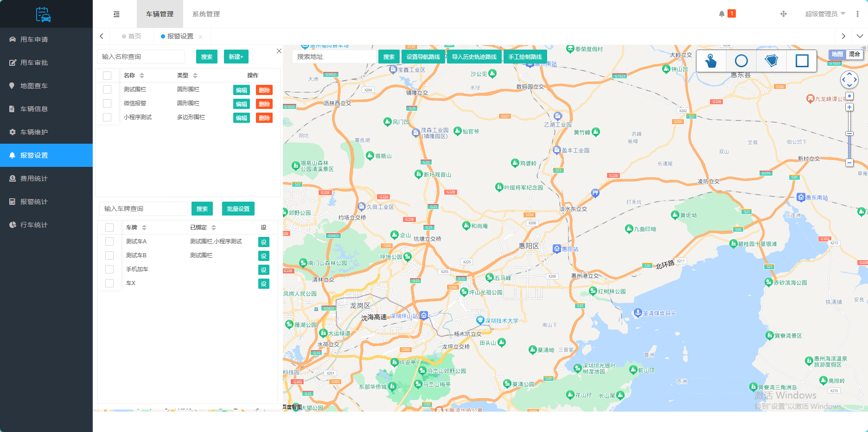Check the select-all box in vehicle table
Viewport: 868px width, 432px height.
(x=109, y=228)
